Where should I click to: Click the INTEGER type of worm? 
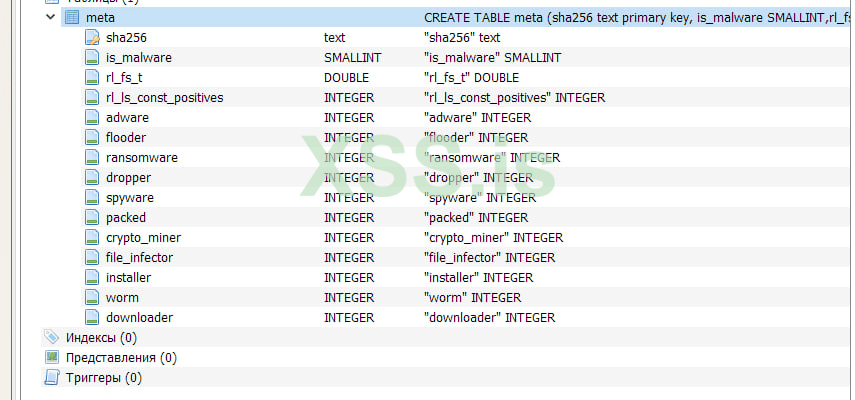(349, 298)
